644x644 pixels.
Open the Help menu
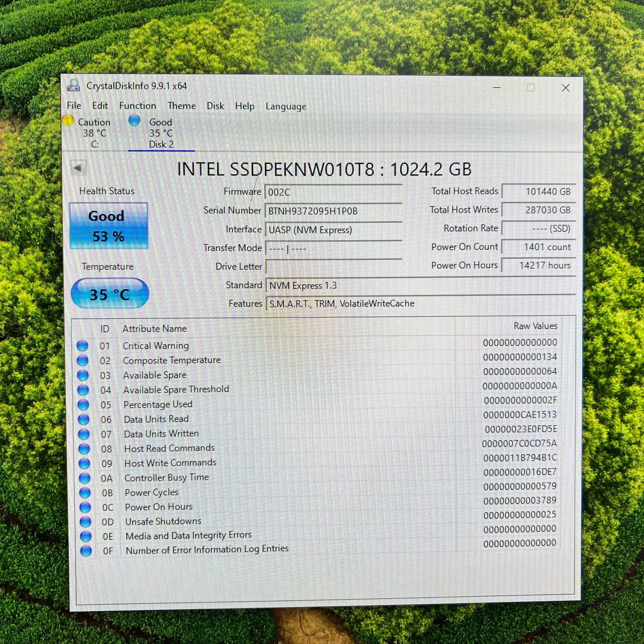[x=245, y=106]
